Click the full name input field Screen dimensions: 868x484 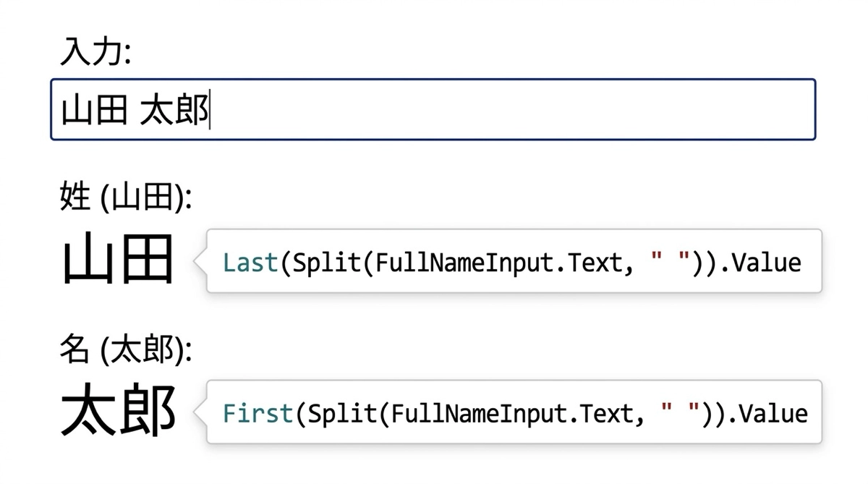(x=433, y=110)
